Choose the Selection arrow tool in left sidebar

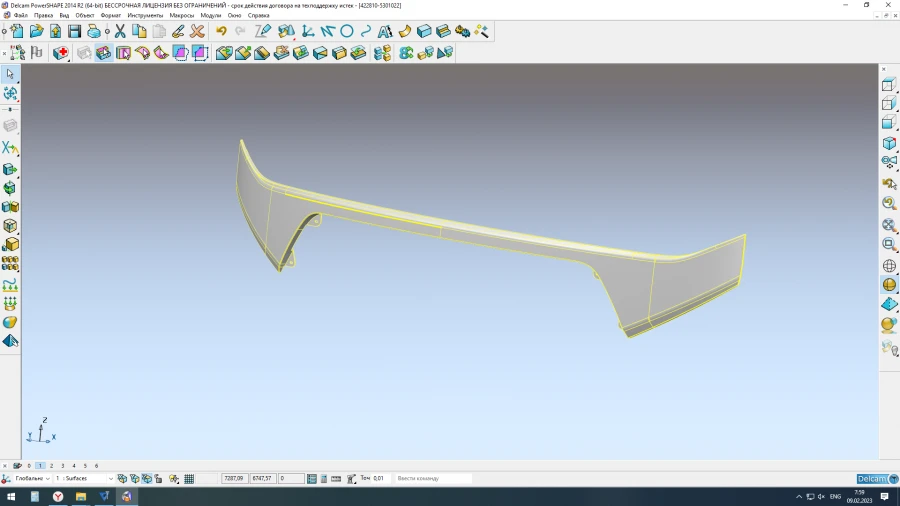[10, 74]
